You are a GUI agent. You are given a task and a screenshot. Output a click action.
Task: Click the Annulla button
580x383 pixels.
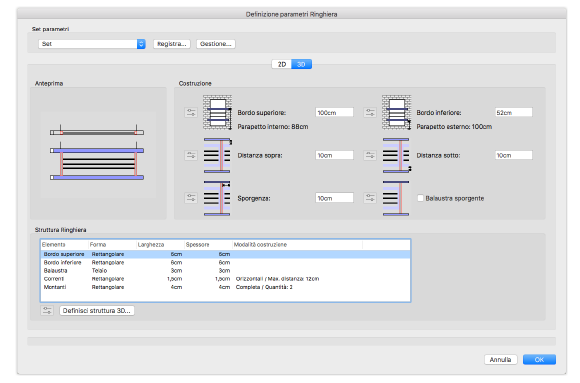500,359
